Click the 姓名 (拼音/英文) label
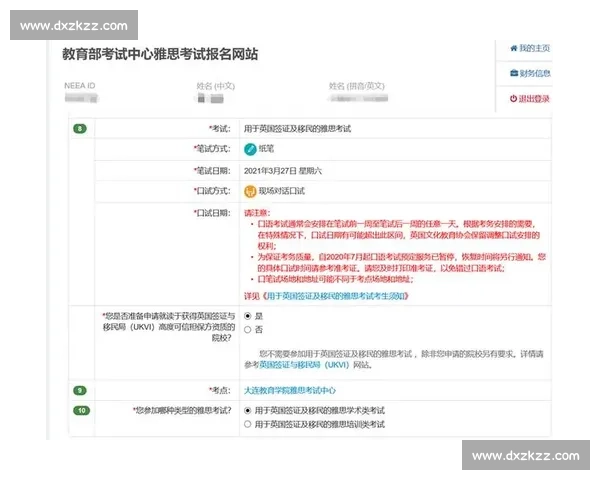The height and width of the screenshot is (480, 600). click(357, 86)
